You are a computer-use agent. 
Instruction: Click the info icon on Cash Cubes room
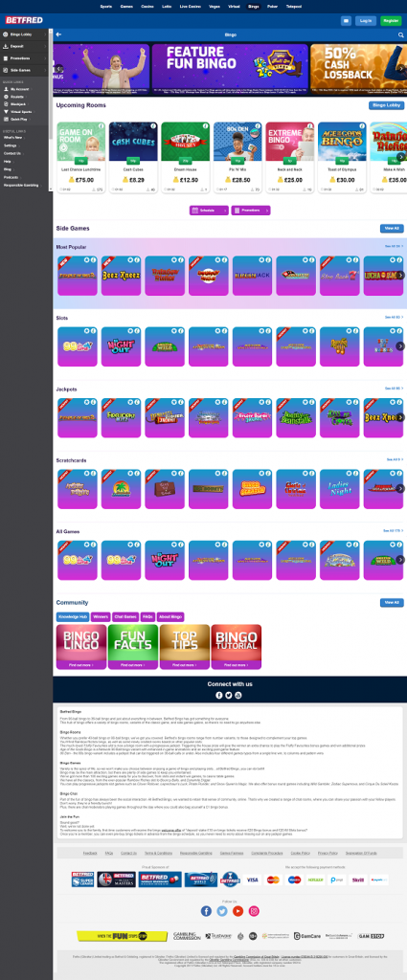click(x=153, y=126)
